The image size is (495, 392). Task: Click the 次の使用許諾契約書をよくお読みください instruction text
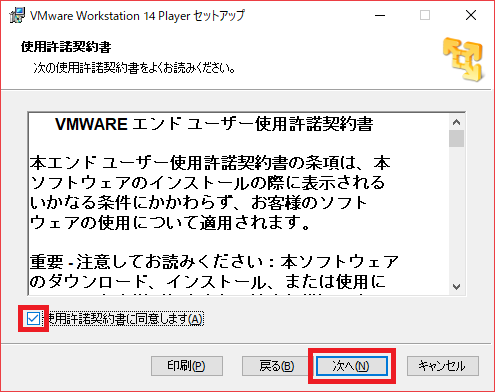(x=135, y=68)
